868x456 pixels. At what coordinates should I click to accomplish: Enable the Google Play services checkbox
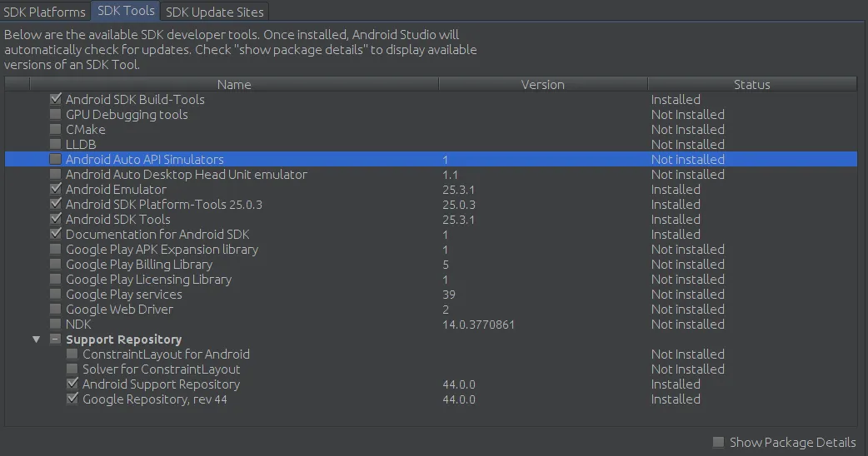56,295
